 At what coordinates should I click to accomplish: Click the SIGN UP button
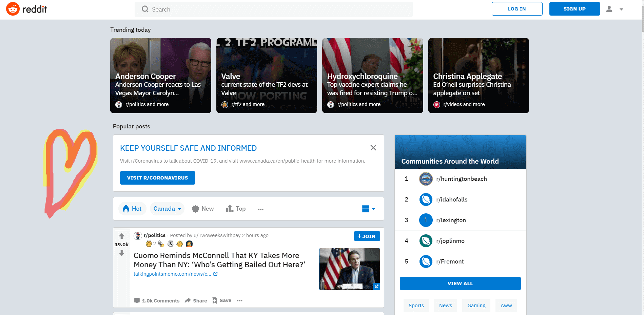575,9
